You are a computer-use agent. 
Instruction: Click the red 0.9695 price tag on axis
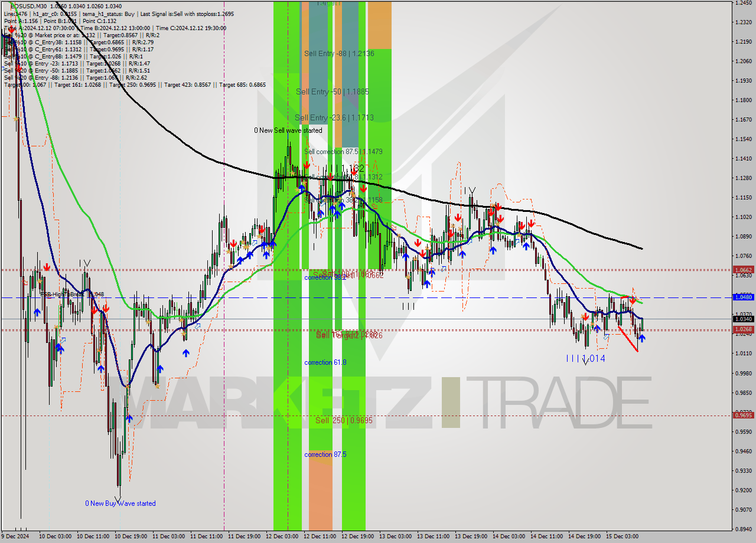point(743,415)
